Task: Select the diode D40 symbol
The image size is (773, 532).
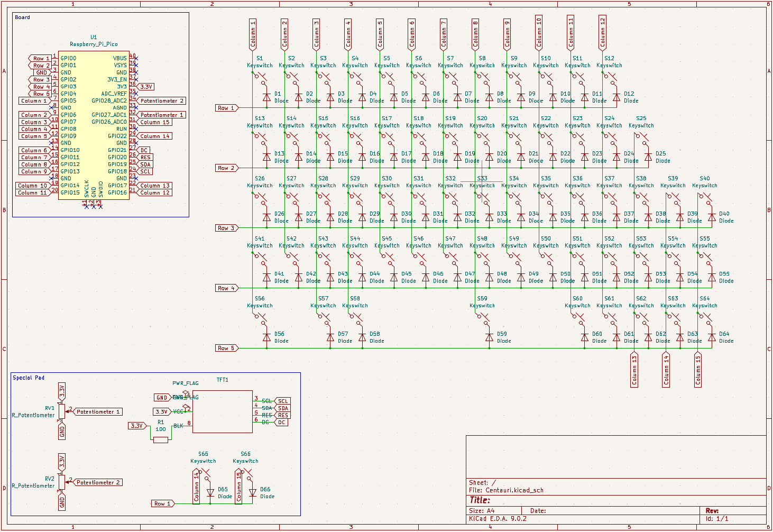Action: coord(712,217)
